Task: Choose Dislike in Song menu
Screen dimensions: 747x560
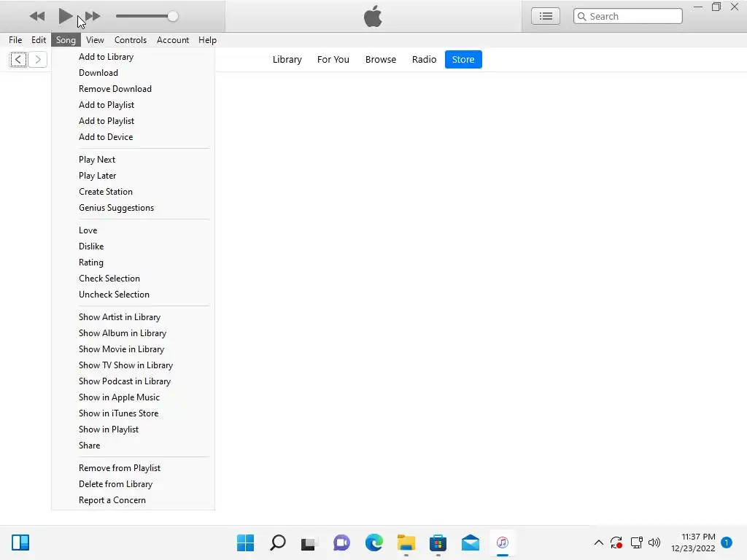Action: click(x=133, y=246)
